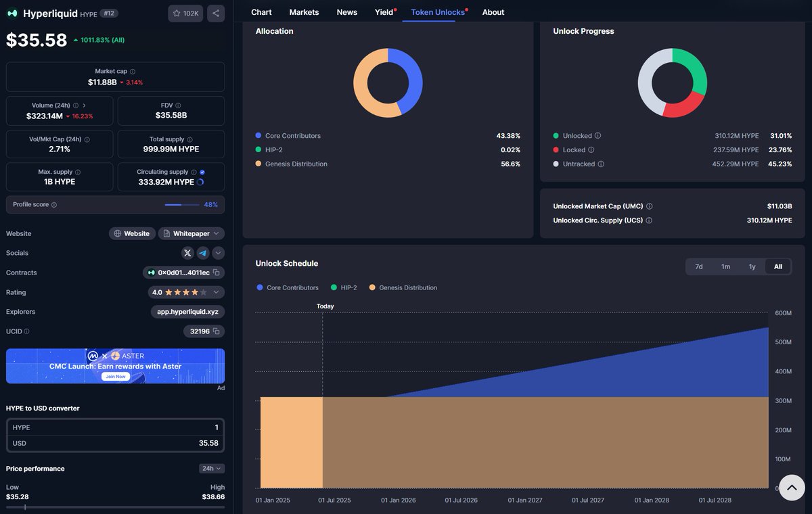Click the scroll-to-top arrow icon
The height and width of the screenshot is (514, 812).
[791, 487]
